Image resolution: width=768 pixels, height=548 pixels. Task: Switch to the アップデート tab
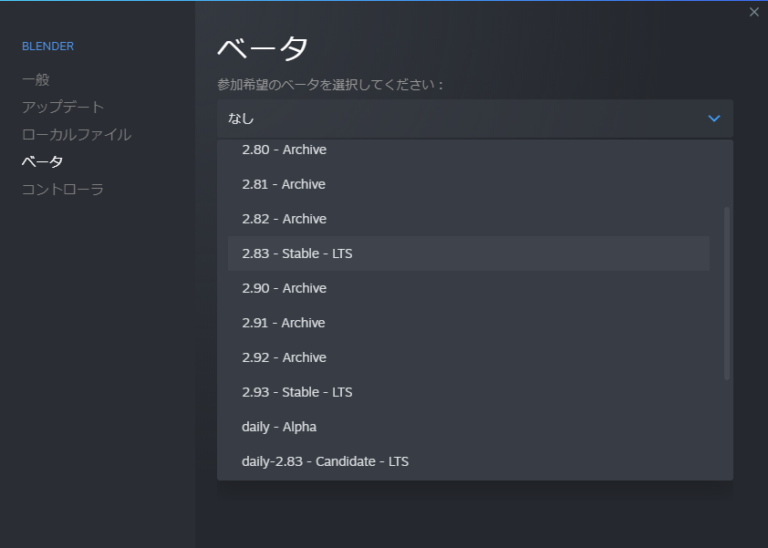63,107
